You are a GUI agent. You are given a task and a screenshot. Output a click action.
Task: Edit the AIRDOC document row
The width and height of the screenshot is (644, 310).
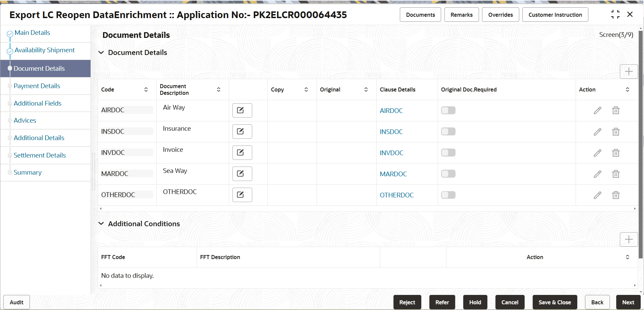(x=598, y=111)
